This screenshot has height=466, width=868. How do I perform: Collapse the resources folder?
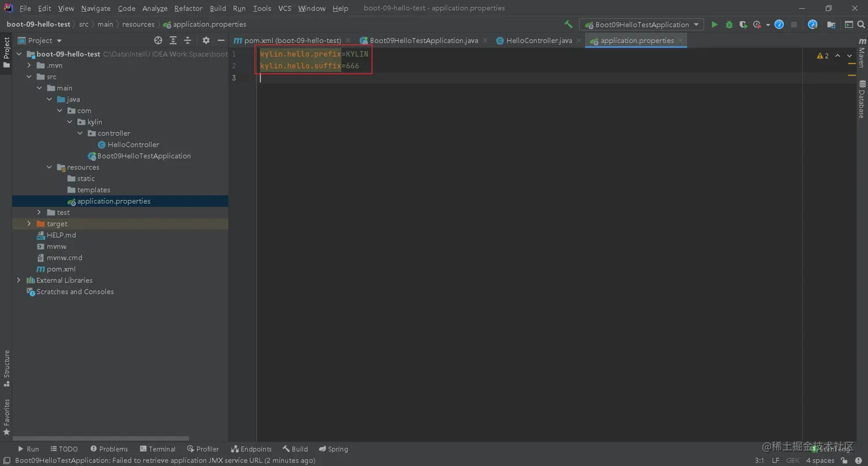50,167
